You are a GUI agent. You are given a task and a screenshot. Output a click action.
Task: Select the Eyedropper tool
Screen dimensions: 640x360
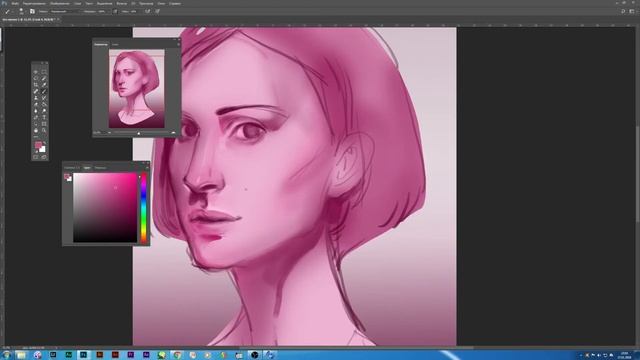44,85
